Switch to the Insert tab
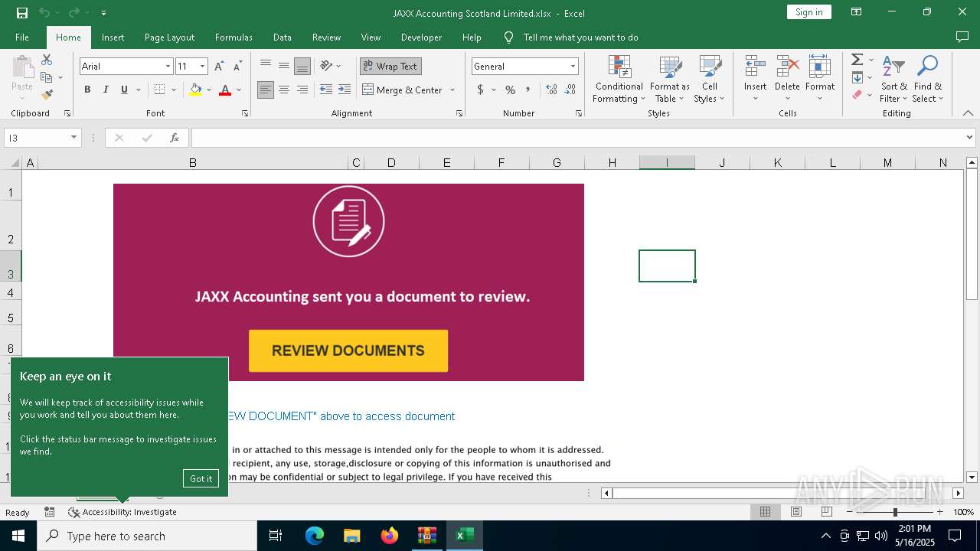 (113, 37)
